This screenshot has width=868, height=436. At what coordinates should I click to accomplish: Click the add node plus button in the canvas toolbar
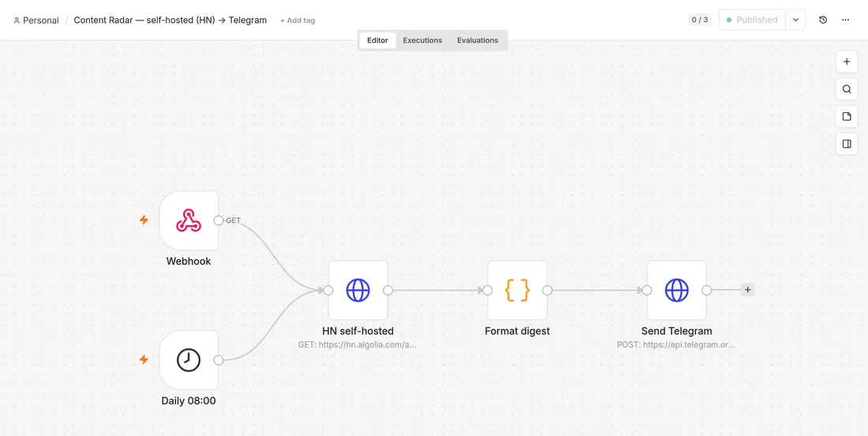tap(847, 62)
